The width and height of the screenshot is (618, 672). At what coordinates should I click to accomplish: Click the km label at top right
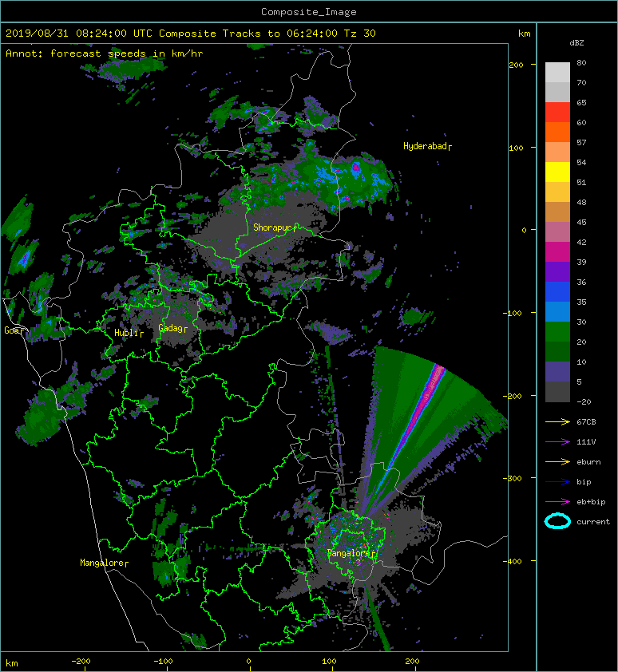tap(524, 34)
